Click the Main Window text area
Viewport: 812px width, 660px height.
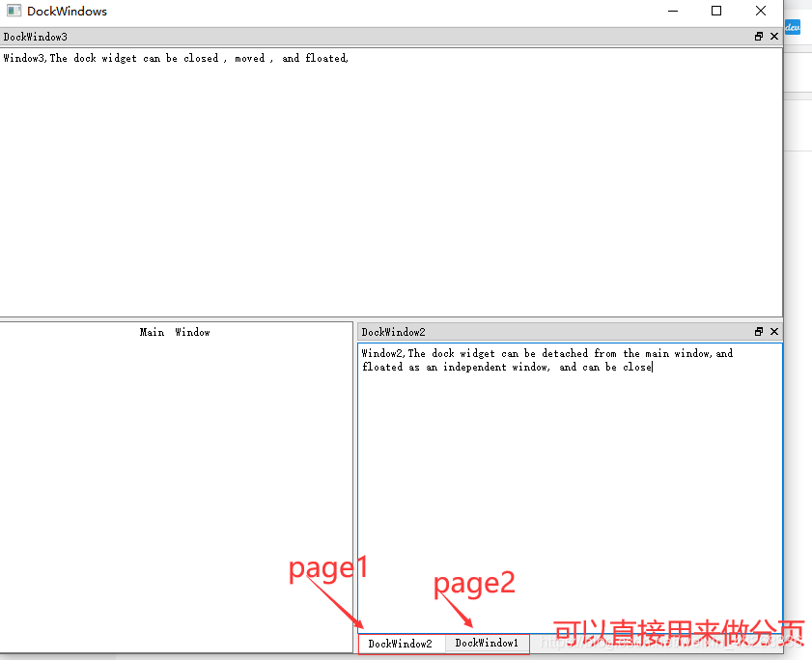click(176, 486)
